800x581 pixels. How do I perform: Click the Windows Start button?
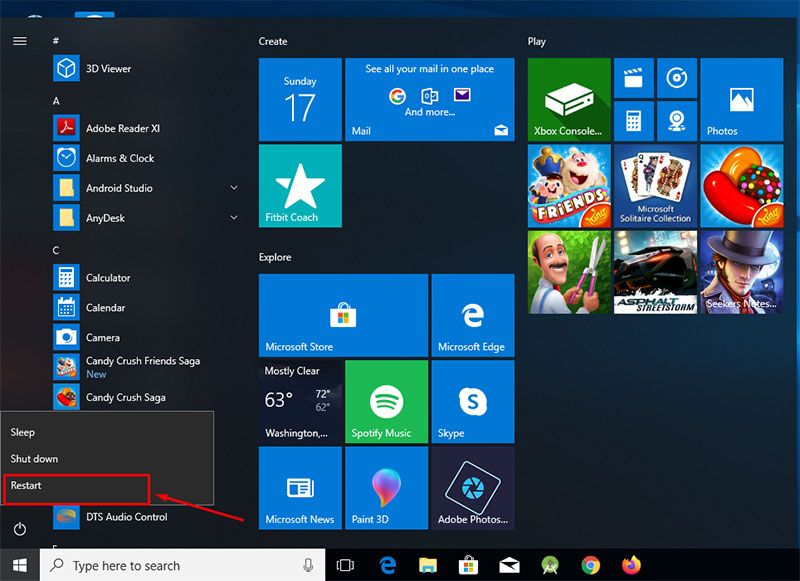[x=20, y=565]
